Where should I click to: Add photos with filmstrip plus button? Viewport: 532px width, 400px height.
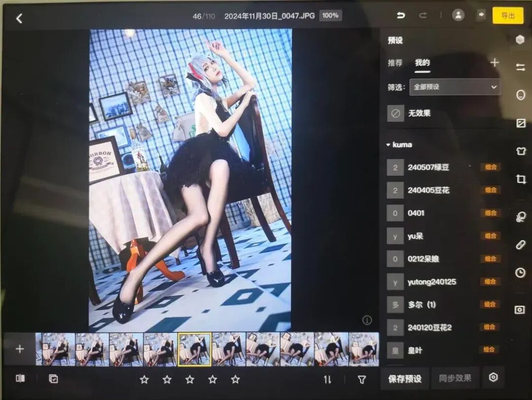pos(20,349)
